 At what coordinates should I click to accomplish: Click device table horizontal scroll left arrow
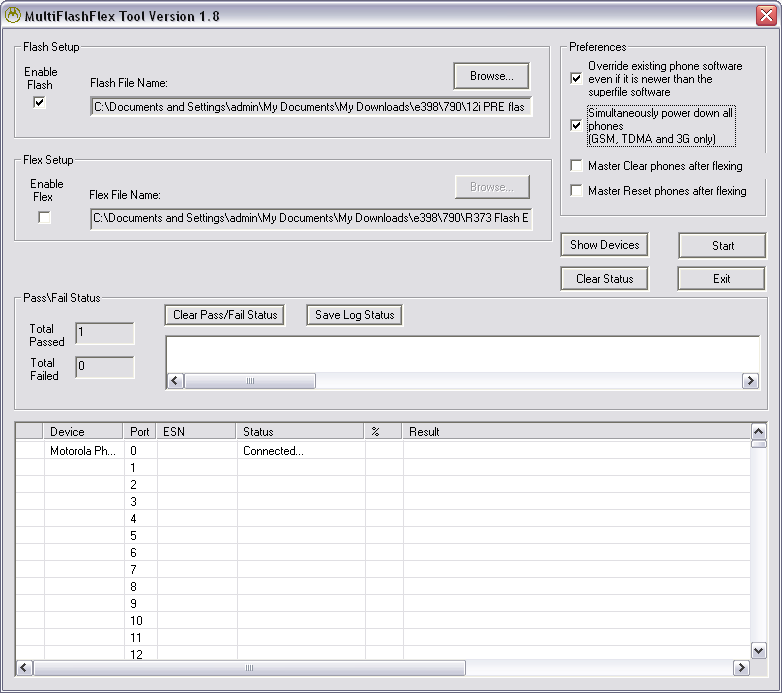click(x=24, y=668)
